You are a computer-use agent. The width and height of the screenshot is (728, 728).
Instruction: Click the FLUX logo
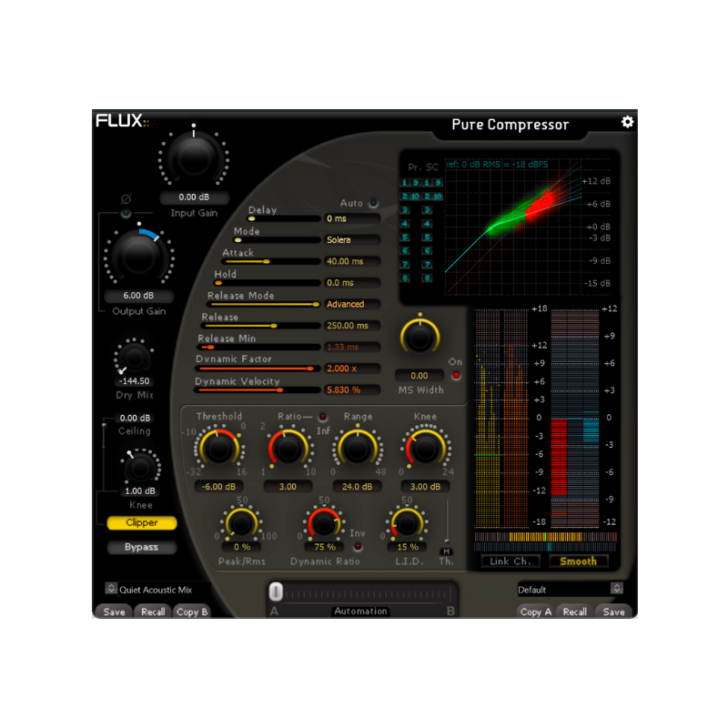click(x=123, y=121)
